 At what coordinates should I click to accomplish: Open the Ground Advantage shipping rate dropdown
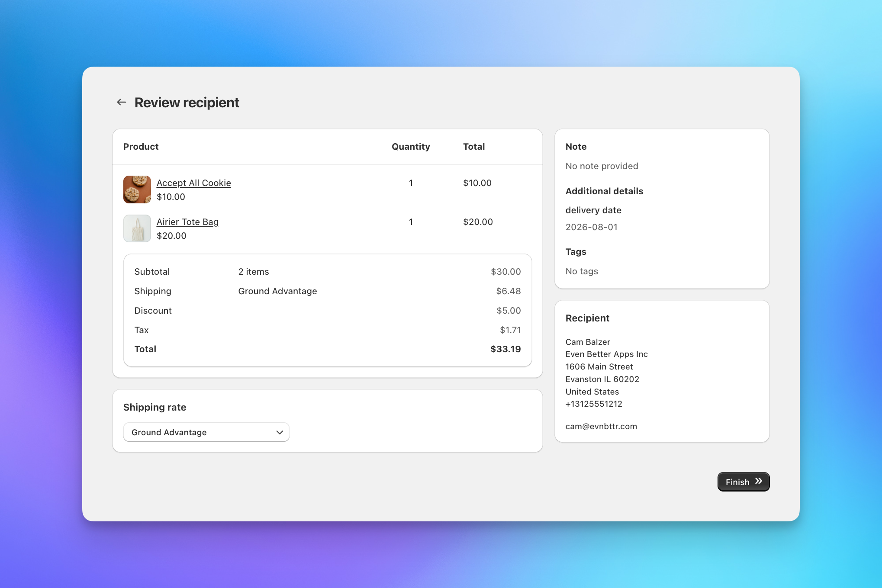(206, 432)
